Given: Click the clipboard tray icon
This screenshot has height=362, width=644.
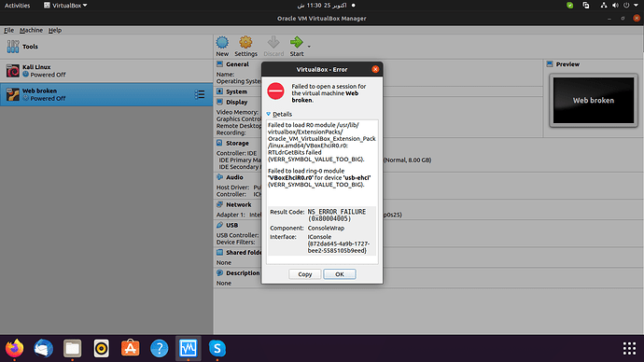Looking at the screenshot, I should 586,6.
